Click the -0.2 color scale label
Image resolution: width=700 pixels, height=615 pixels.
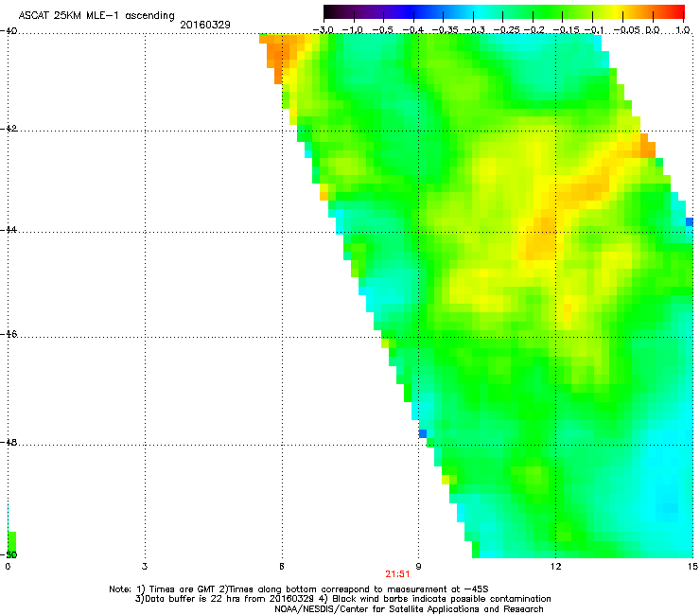pyautogui.click(x=534, y=30)
